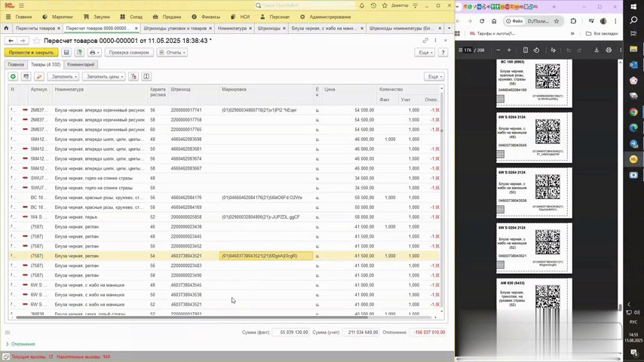Open notifications bell in 1C title bar
Image resolution: width=644 pixels, height=362 pixels.
click(x=362, y=6)
